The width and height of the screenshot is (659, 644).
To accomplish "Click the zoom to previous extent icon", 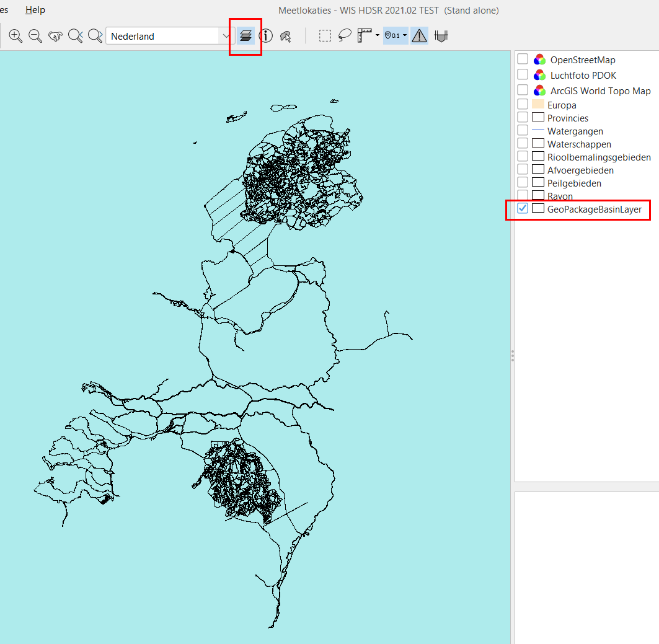I will click(x=76, y=36).
